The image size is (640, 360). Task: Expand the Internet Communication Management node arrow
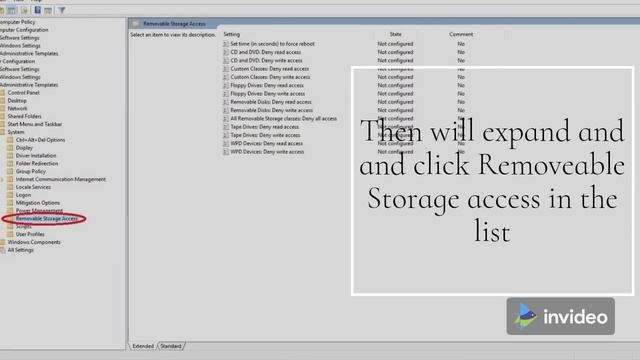(2, 179)
